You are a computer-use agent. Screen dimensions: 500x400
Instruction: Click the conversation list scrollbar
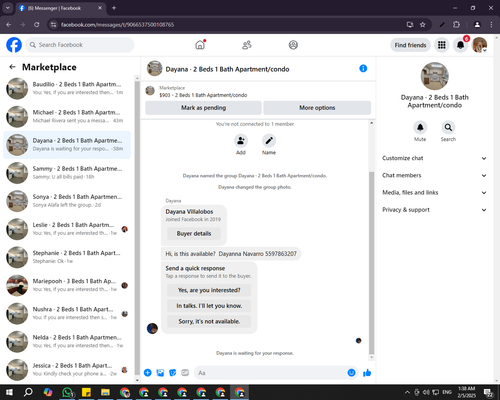pyautogui.click(x=137, y=228)
